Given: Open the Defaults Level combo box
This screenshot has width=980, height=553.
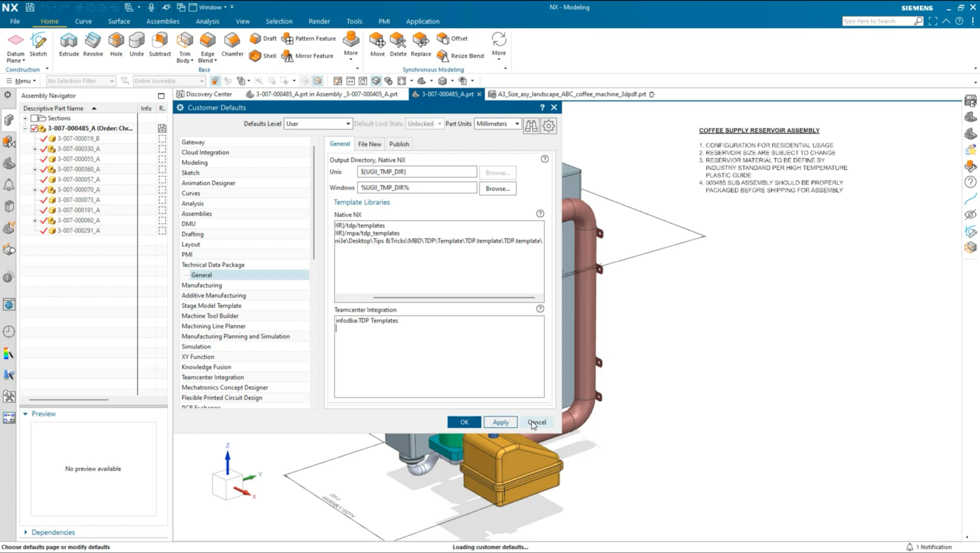Looking at the screenshot, I should [317, 123].
